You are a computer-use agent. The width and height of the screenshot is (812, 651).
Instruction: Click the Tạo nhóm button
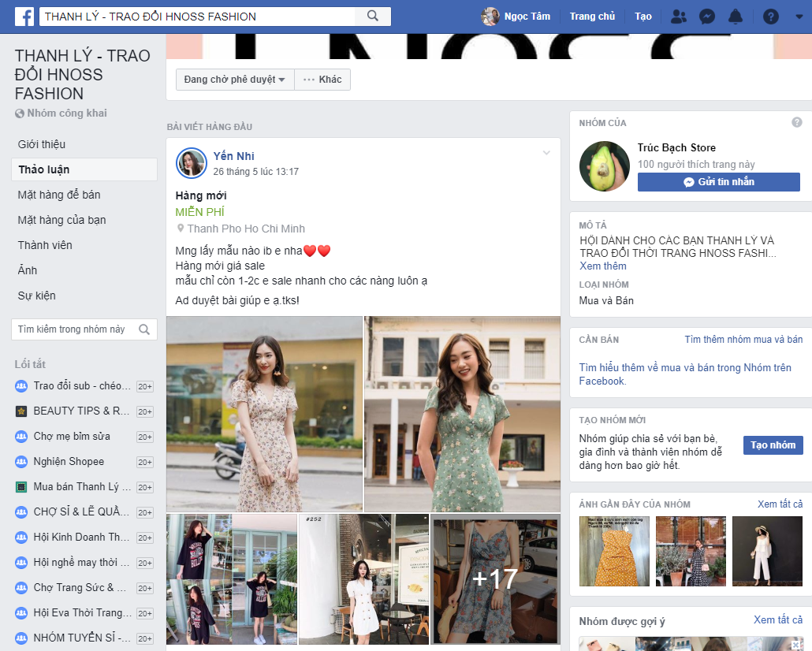coord(773,445)
